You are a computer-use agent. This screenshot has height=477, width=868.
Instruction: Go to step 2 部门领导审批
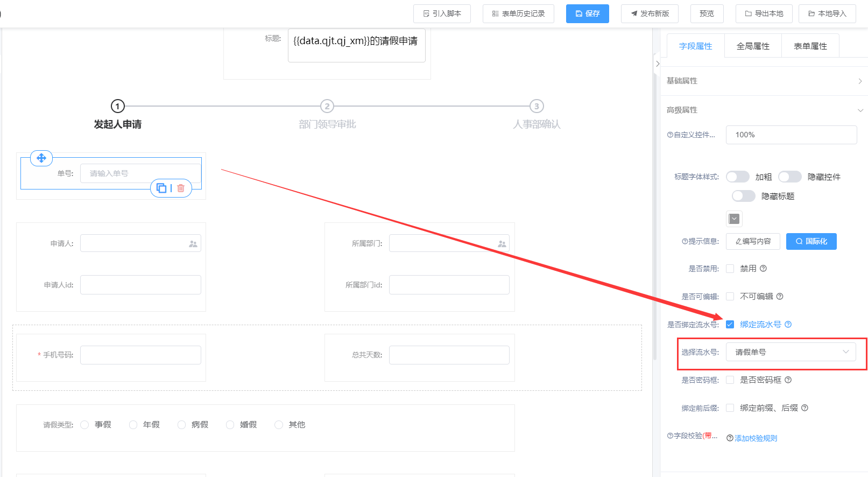(327, 115)
